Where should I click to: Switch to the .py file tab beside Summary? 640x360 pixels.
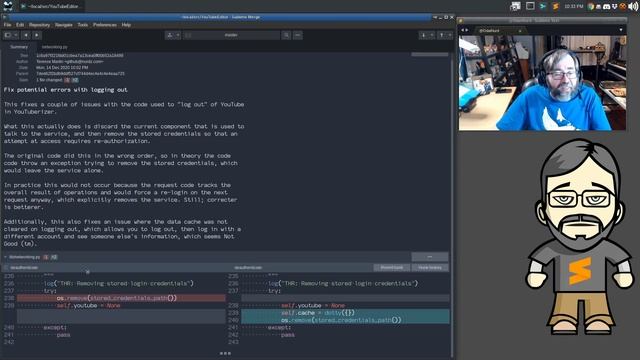55,47
